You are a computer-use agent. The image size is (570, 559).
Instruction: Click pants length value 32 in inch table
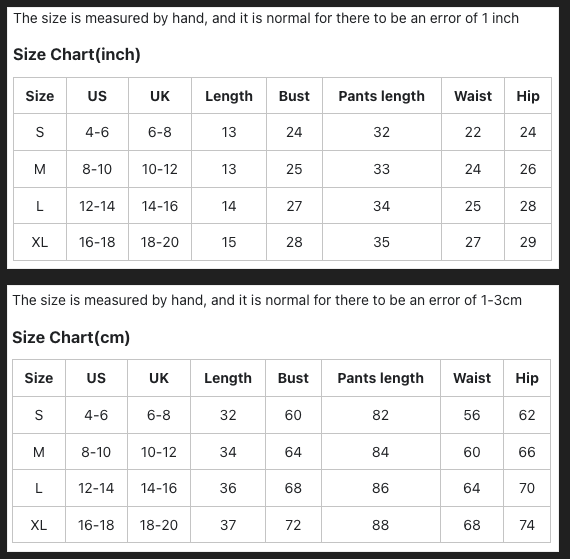coord(382,132)
